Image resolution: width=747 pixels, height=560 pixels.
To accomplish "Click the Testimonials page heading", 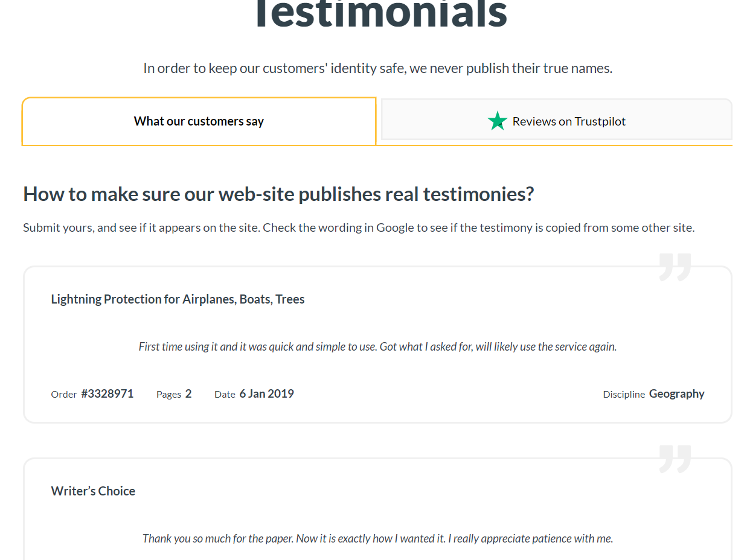I will coord(380,13).
